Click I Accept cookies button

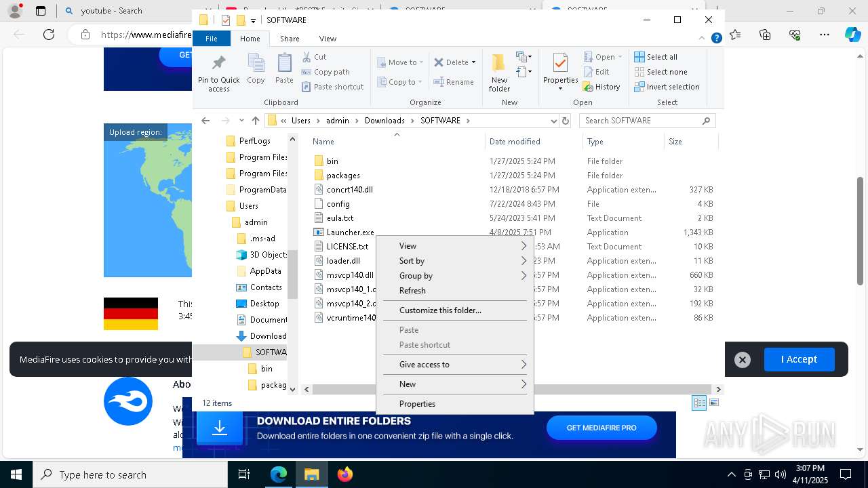point(799,359)
